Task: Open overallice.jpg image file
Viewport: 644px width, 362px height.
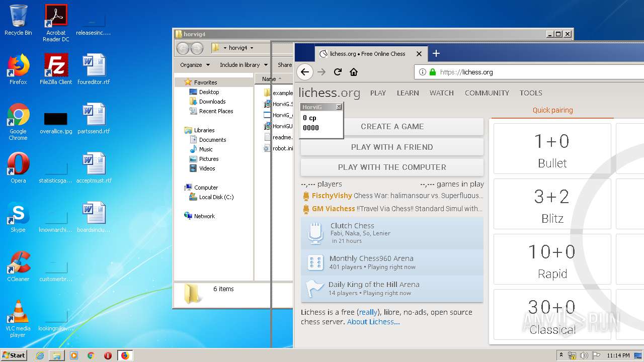Action: tap(56, 122)
